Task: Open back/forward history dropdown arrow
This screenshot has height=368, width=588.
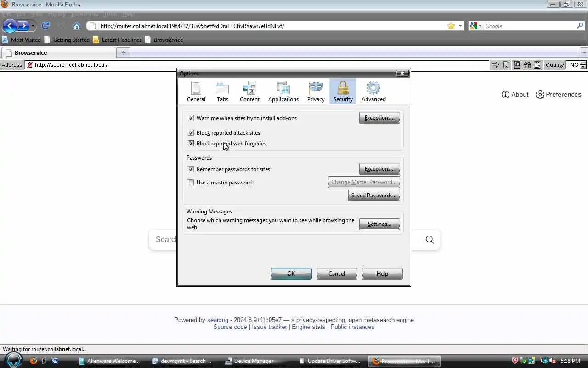Action: click(33, 26)
